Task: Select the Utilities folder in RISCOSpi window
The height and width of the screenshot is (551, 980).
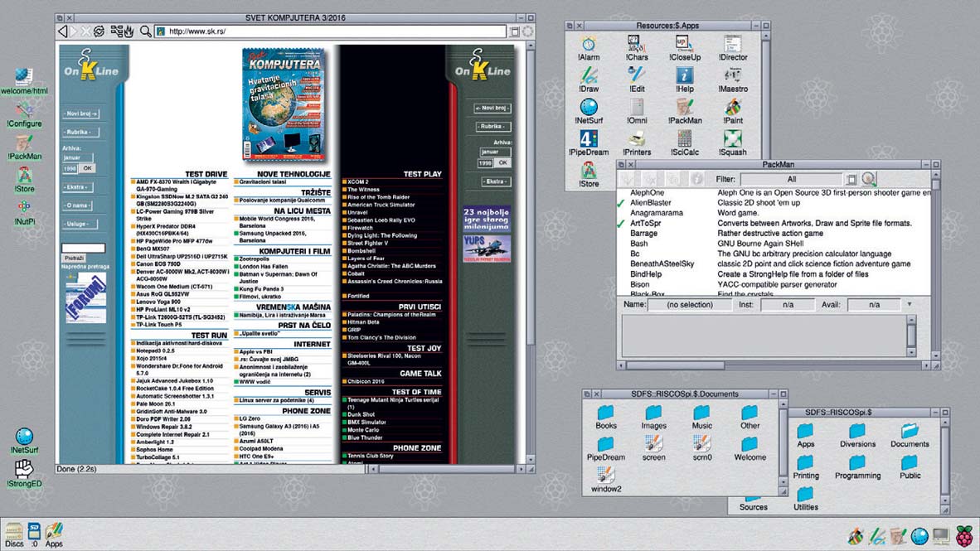Action: click(x=806, y=499)
